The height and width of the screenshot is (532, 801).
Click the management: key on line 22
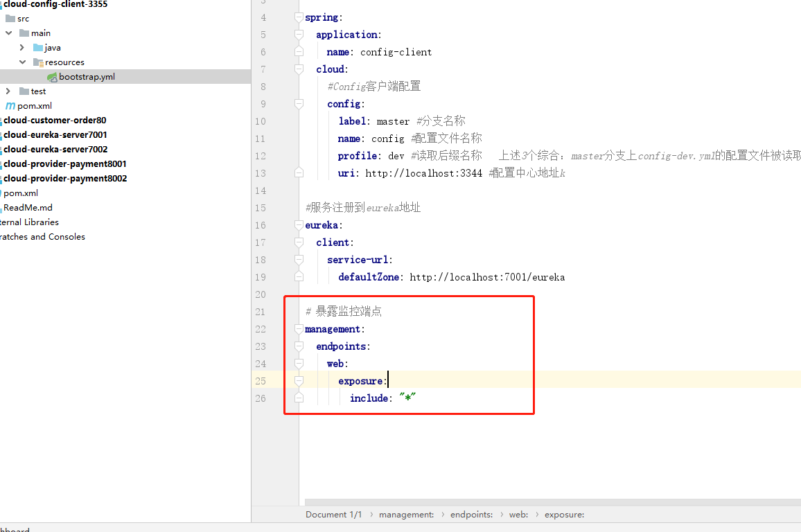pos(335,329)
